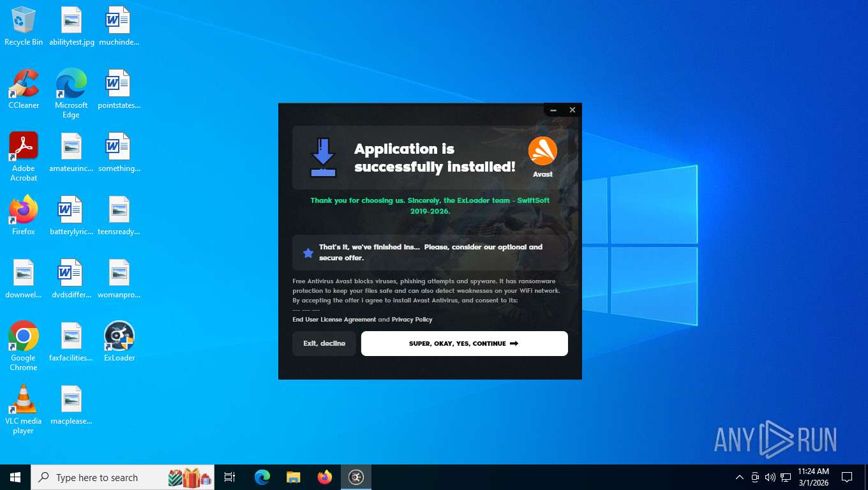Select the amateurinc... image file icon
868x490 pixels.
point(71,152)
